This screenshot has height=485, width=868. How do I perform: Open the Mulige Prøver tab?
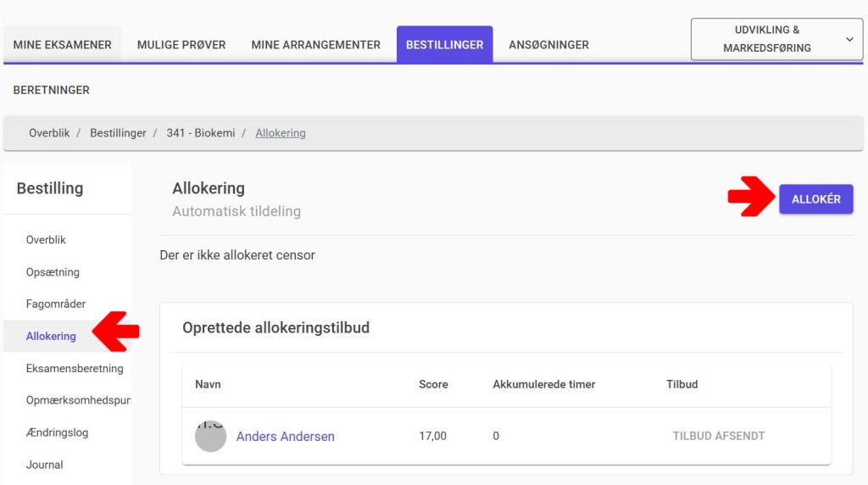click(x=181, y=45)
